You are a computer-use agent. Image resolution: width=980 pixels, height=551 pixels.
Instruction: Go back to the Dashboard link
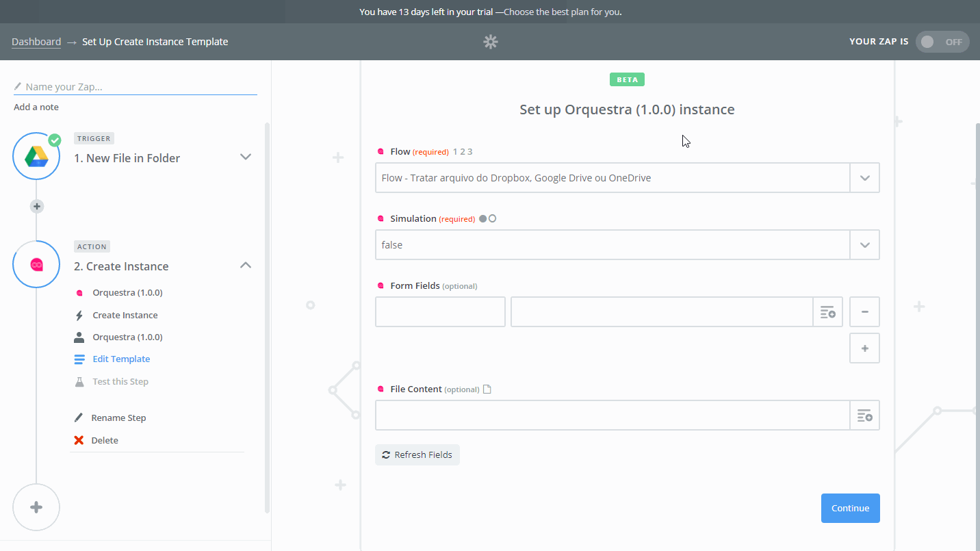click(36, 42)
